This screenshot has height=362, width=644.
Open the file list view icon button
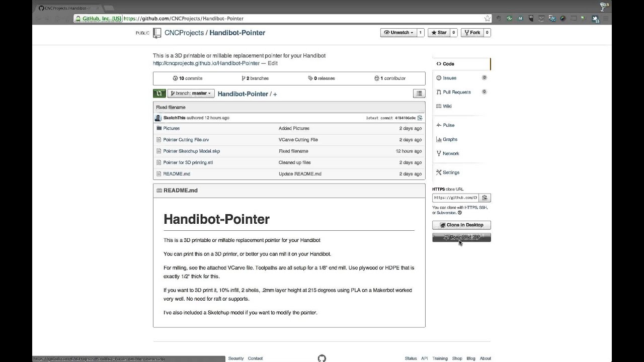(x=419, y=94)
